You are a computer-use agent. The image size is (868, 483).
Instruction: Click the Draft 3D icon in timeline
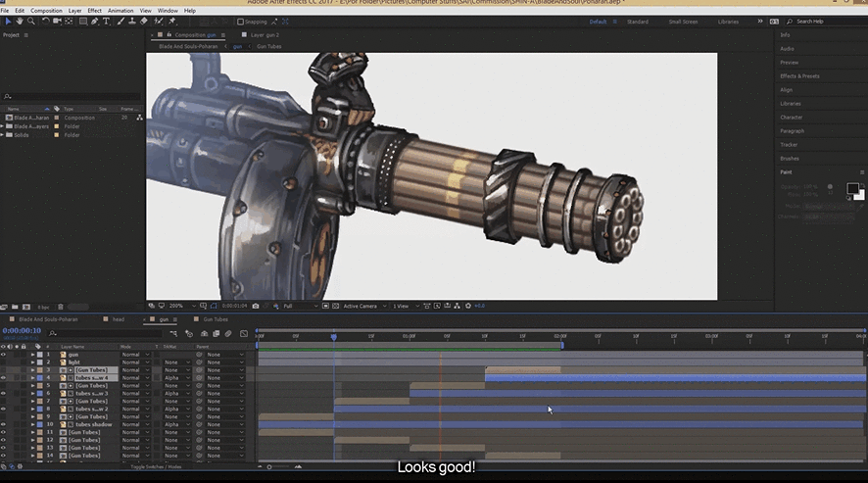[189, 333]
